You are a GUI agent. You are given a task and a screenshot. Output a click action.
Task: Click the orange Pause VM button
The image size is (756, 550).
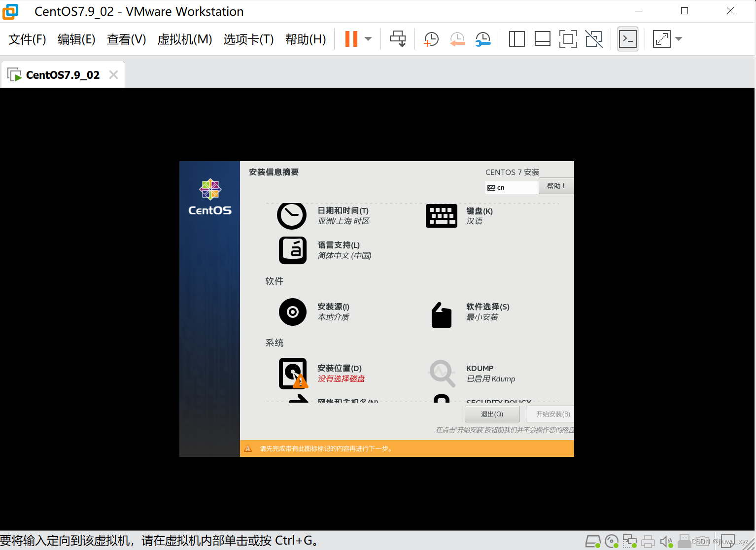pos(351,39)
